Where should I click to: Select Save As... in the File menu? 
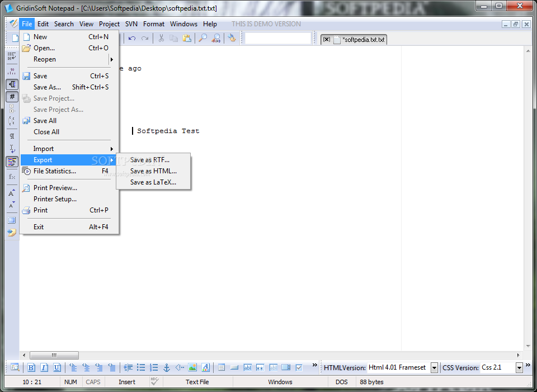[69, 87]
